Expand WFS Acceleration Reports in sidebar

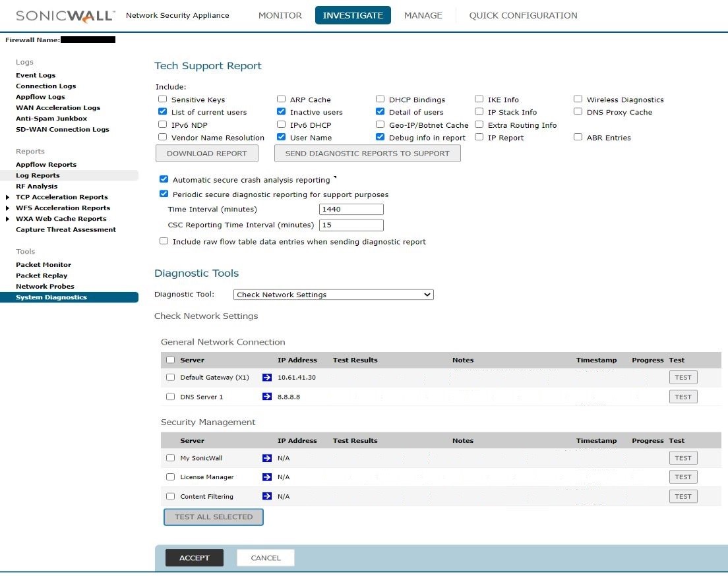coord(8,208)
